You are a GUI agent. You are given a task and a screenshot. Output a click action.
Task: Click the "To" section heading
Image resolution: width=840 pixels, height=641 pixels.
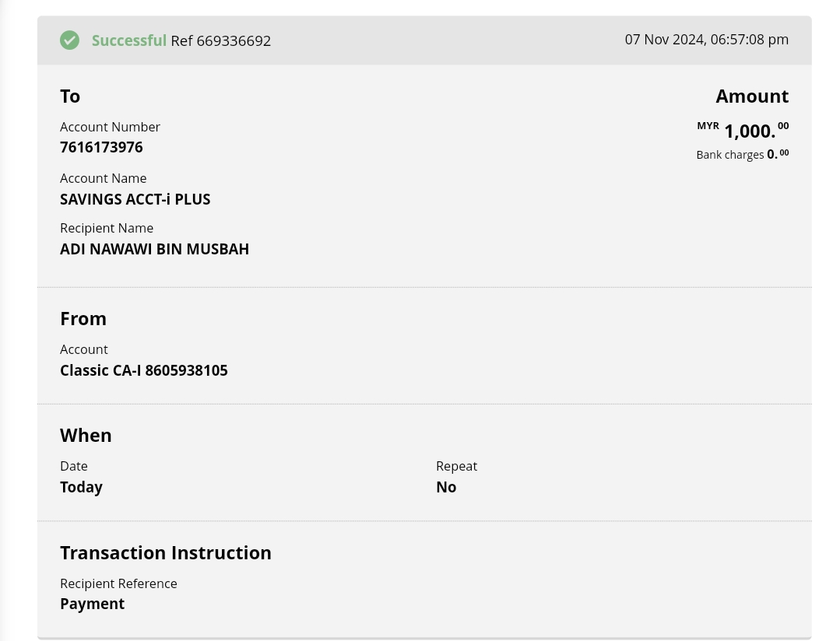coord(70,96)
